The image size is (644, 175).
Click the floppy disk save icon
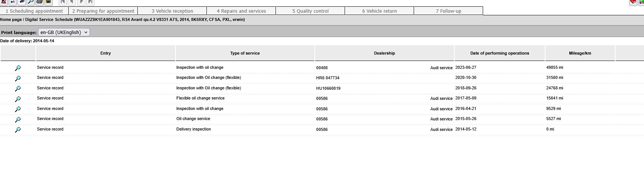[x=49, y=2]
